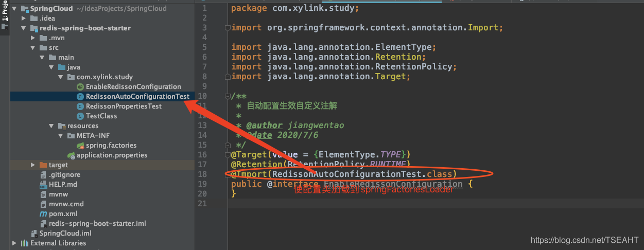Image resolution: width=644 pixels, height=250 pixels.
Task: Click the java source folder icon
Action: 62,67
